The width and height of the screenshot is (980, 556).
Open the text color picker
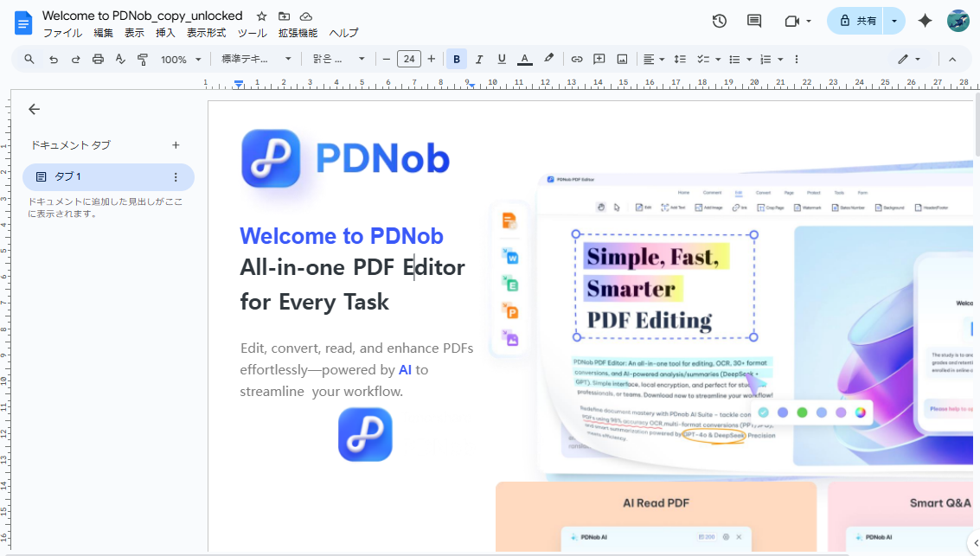point(525,60)
